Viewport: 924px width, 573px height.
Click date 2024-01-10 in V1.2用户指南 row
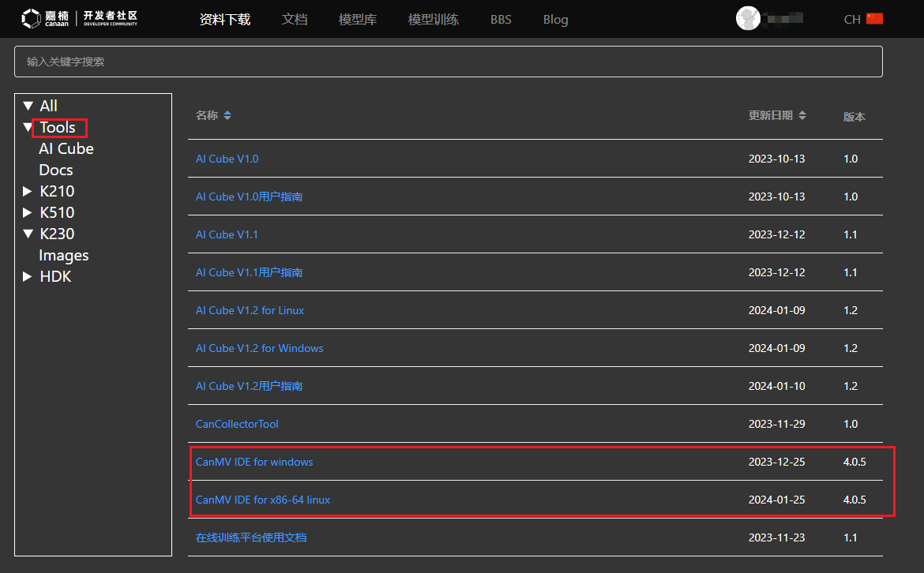pyautogui.click(x=776, y=386)
